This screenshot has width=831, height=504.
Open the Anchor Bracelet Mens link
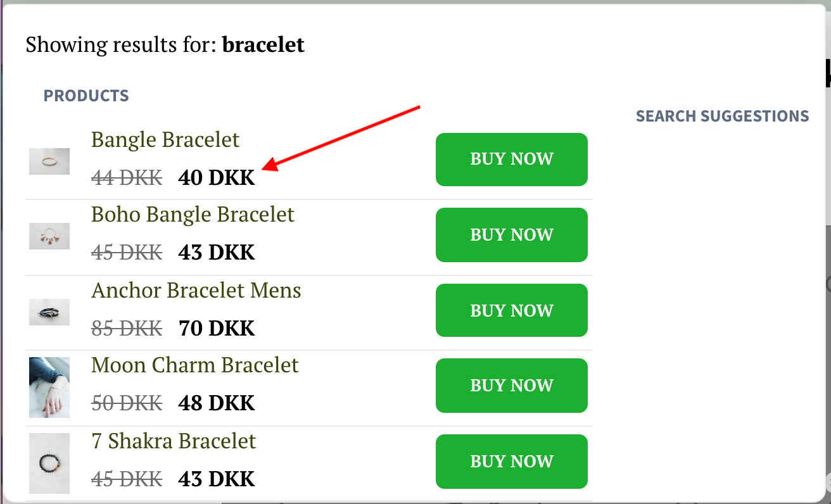(x=196, y=290)
